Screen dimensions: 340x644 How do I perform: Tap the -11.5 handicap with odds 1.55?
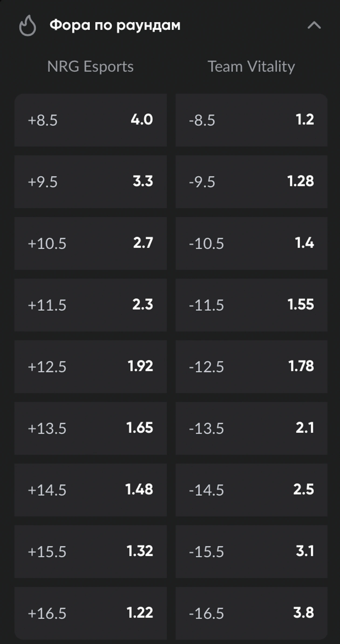coord(252,305)
